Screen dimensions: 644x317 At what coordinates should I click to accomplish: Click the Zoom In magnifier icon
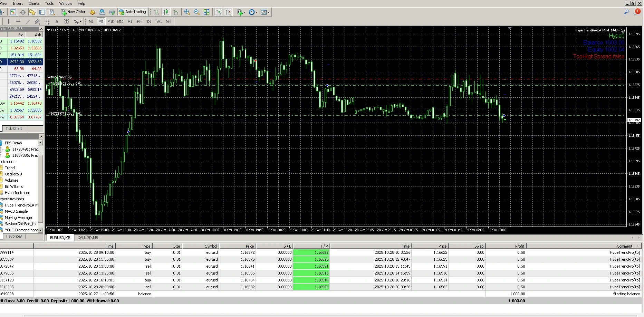187,12
